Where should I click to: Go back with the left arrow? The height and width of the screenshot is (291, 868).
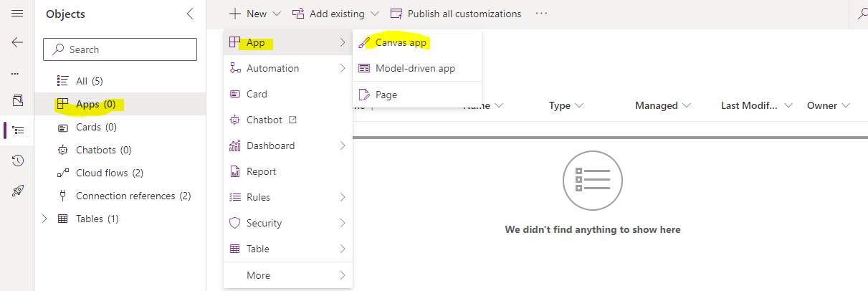[17, 42]
